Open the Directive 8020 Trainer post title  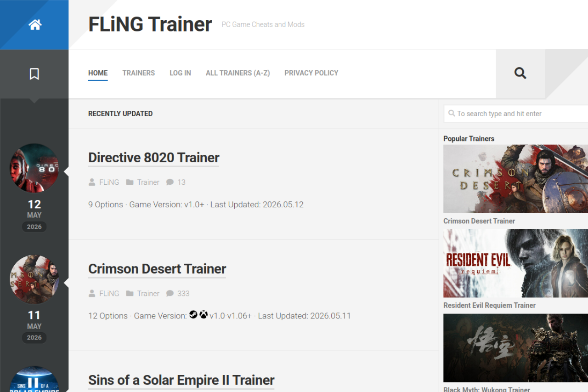[x=154, y=158]
